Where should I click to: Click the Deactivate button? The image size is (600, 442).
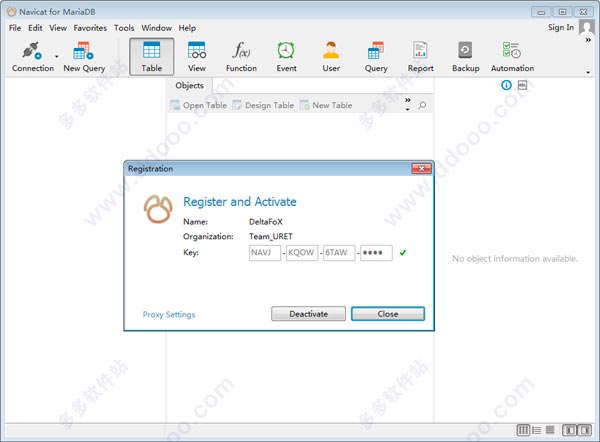click(308, 314)
